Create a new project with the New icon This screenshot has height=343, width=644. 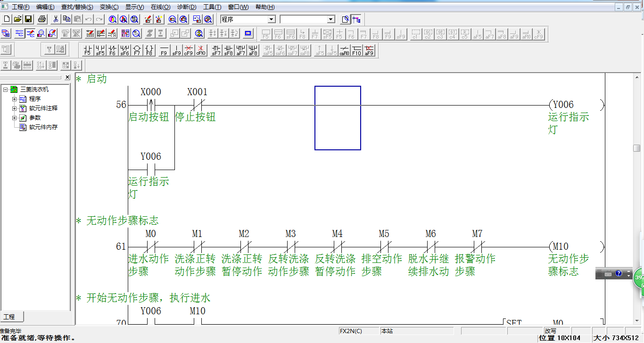(x=7, y=19)
